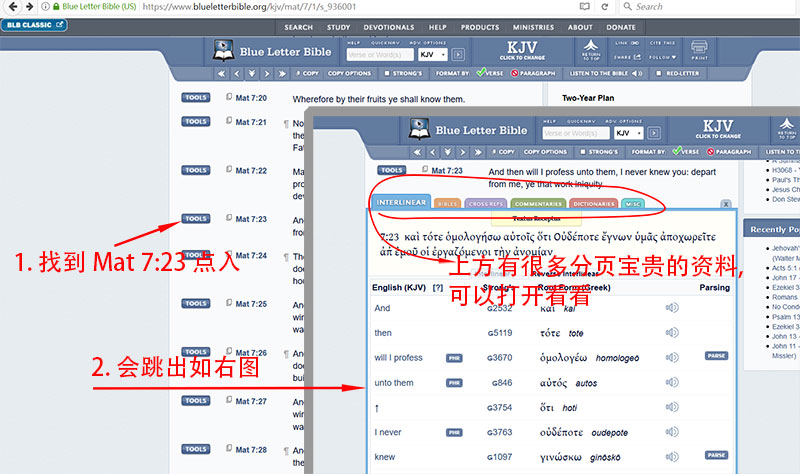Open Strong's G3670 link
The width and height of the screenshot is (800, 474).
[x=499, y=358]
